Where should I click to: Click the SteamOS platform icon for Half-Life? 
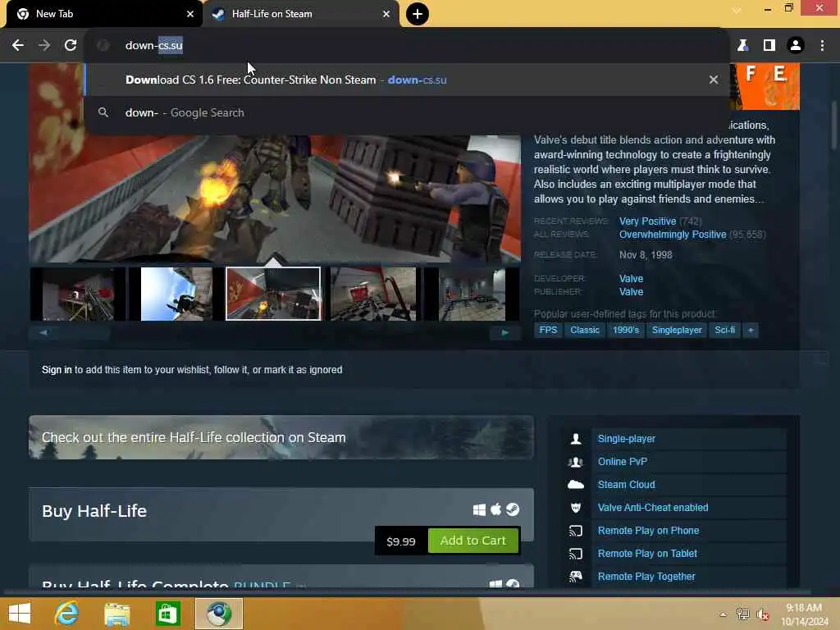tap(513, 509)
